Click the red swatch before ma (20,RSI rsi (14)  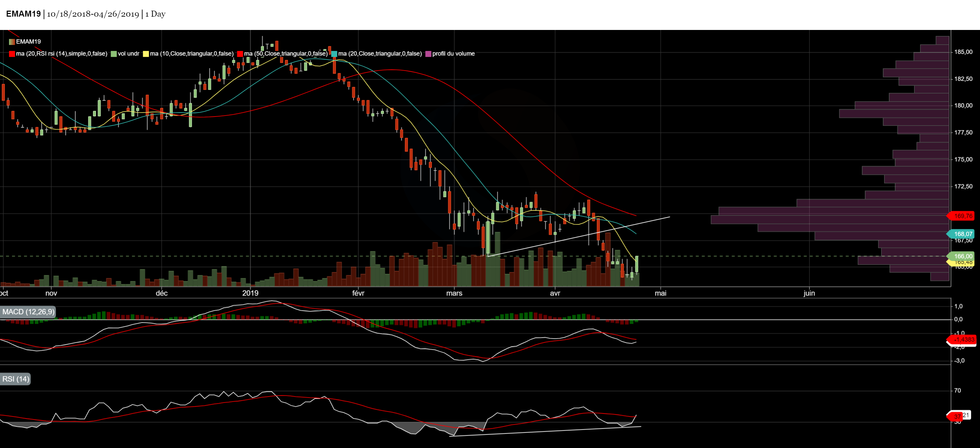click(12, 54)
